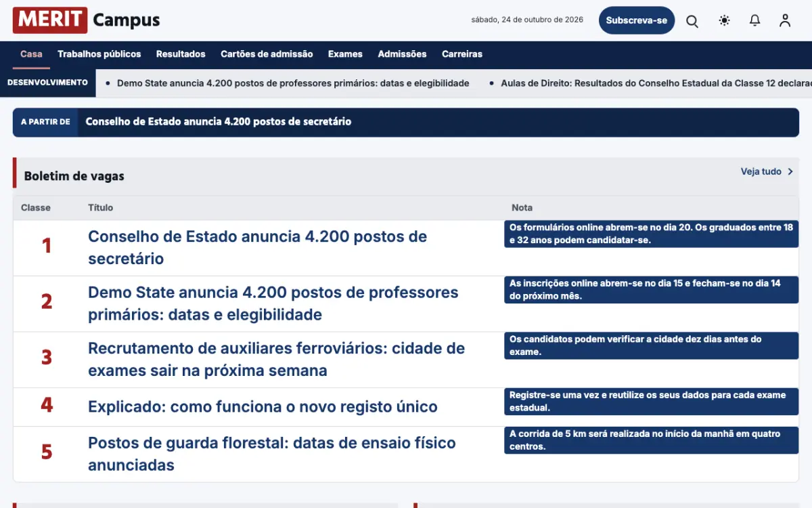Open the user account icon

pyautogui.click(x=785, y=21)
